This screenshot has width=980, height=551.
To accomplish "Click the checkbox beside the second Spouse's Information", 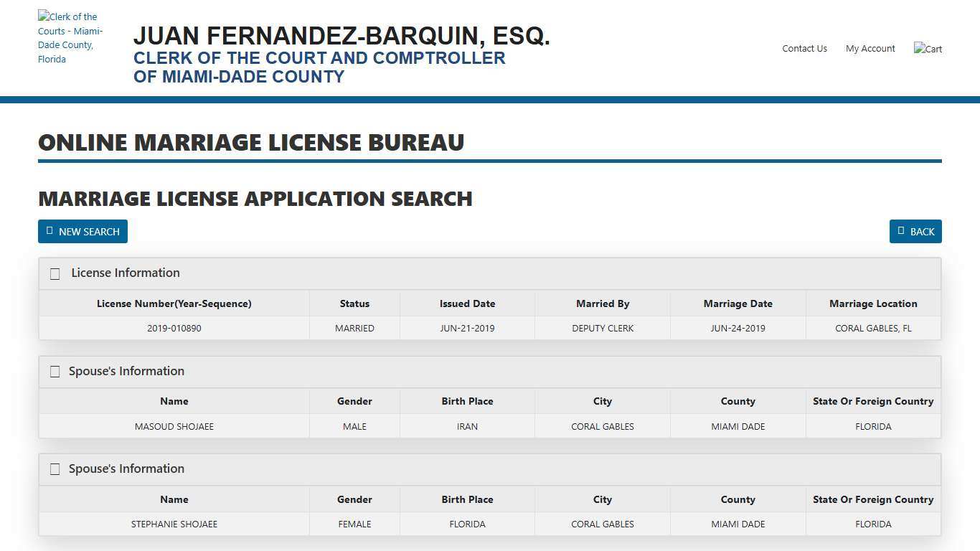I will tap(55, 469).
